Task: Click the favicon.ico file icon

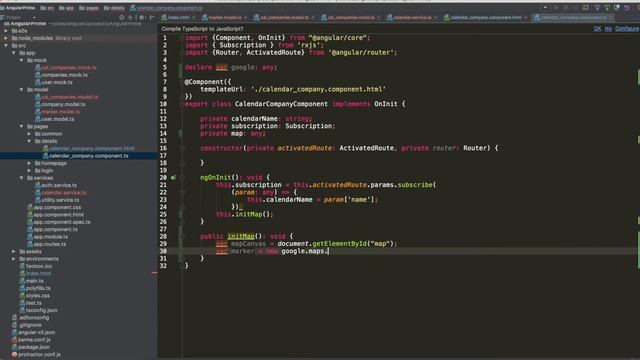Action: [22, 266]
